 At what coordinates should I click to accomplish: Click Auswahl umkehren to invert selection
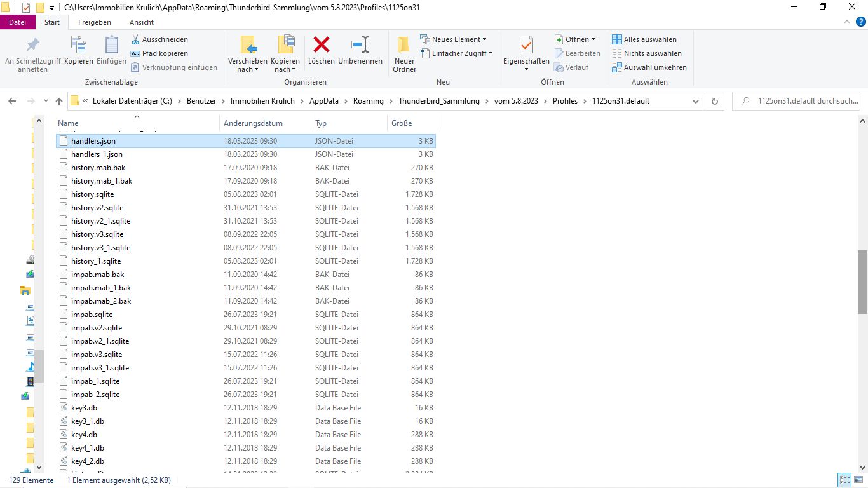click(x=649, y=67)
